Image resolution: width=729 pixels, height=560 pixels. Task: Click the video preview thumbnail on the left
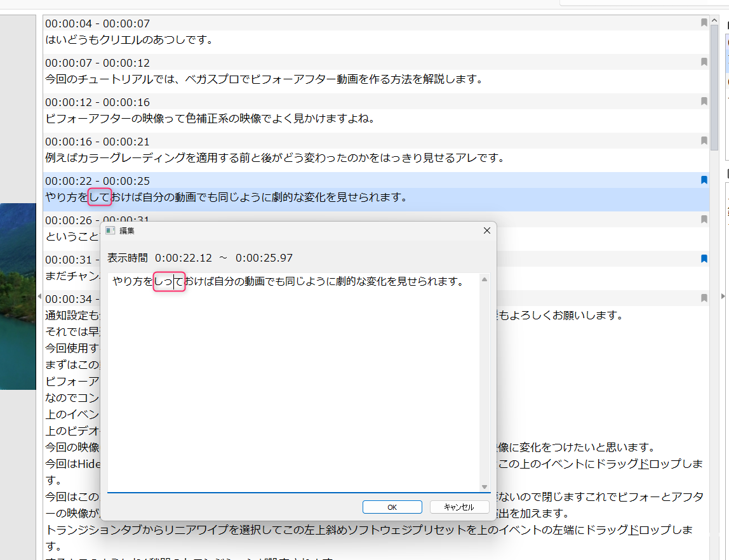(x=18, y=297)
